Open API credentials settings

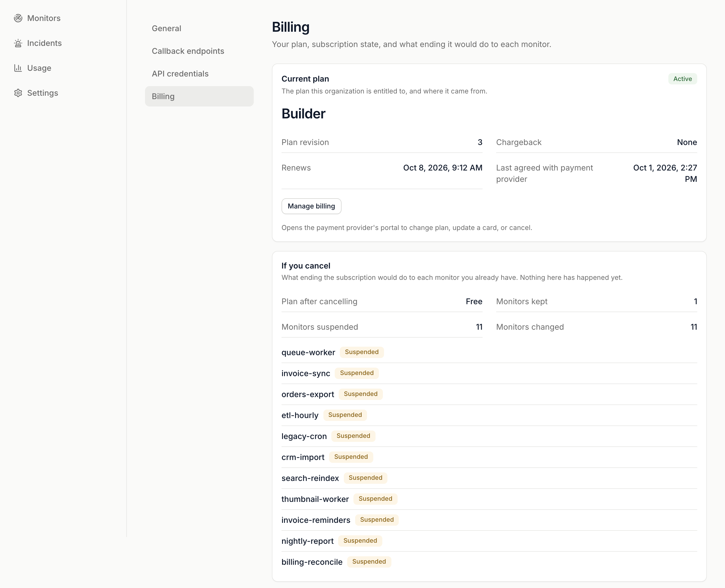(x=199, y=74)
